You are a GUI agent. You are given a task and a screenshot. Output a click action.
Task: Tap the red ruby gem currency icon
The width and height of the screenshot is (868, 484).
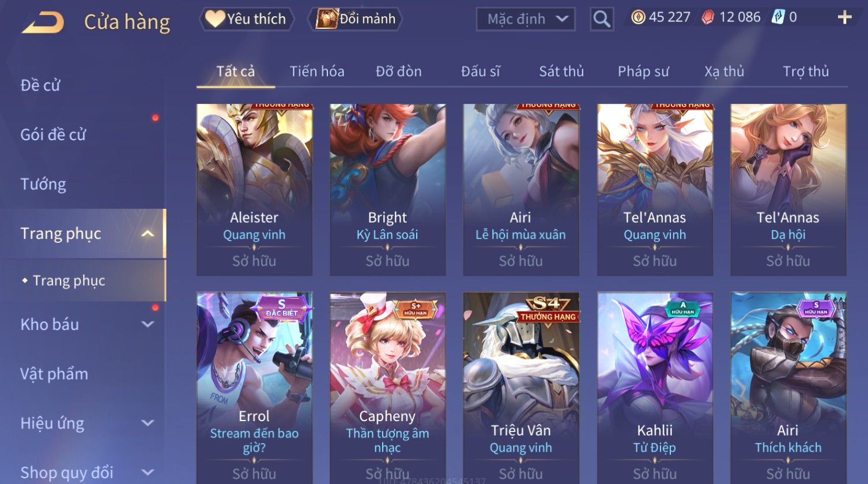(708, 17)
